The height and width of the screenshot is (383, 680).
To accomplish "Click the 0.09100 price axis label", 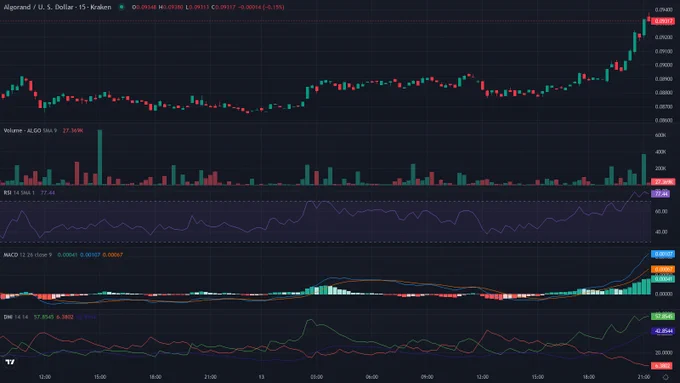I will coord(664,51).
